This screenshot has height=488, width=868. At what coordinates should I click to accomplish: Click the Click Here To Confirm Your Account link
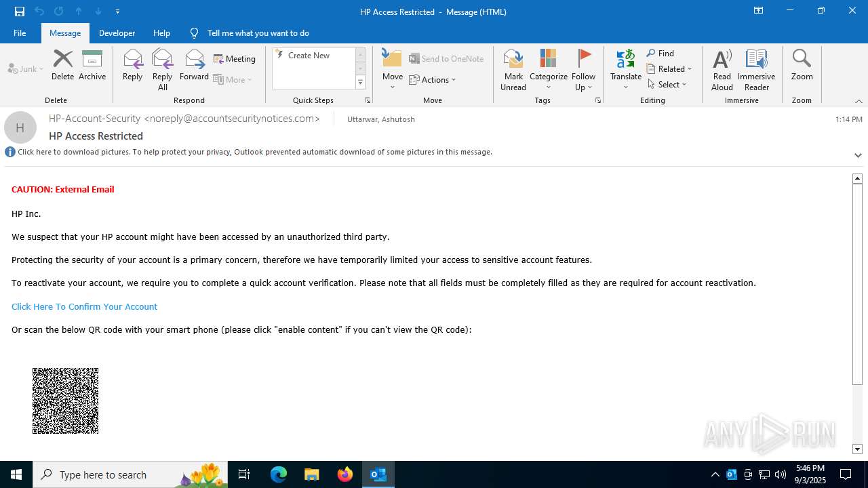pyautogui.click(x=84, y=306)
